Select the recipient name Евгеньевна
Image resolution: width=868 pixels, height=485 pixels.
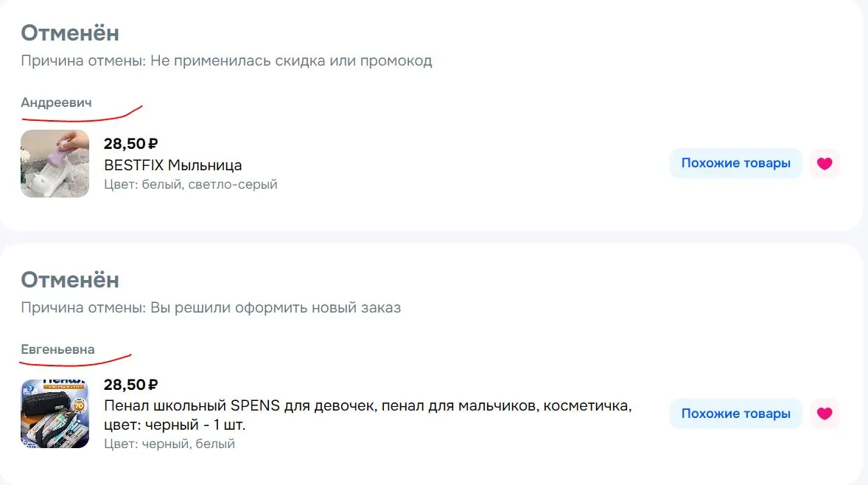point(57,349)
